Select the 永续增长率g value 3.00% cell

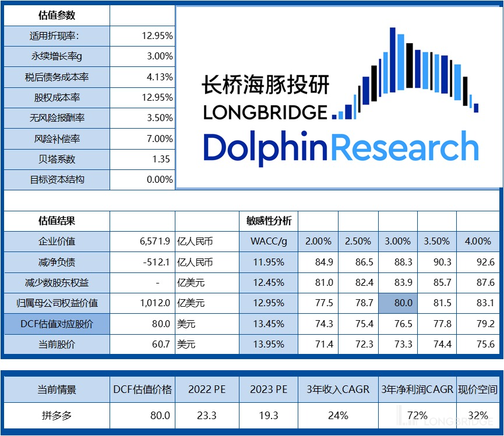[143, 56]
